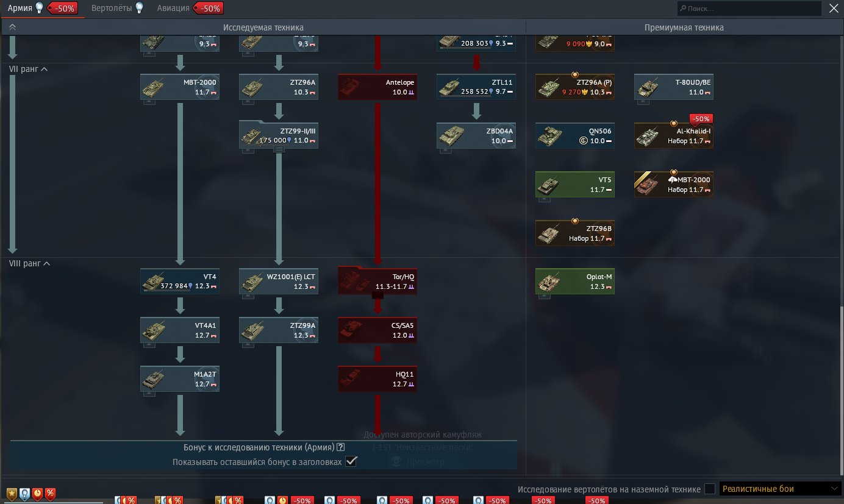Select the M1A2T tank card
This screenshot has height=504, width=844.
(180, 378)
